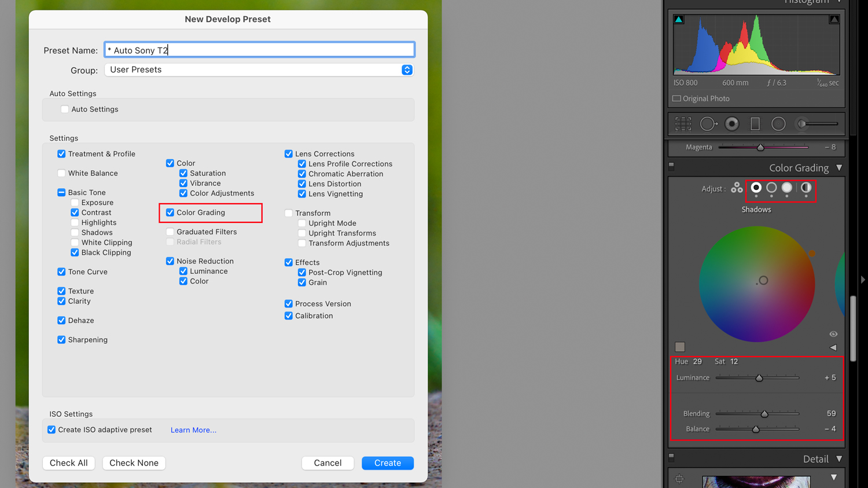Click the Preset Name text field
Viewport: 868px width, 488px height.
point(259,50)
